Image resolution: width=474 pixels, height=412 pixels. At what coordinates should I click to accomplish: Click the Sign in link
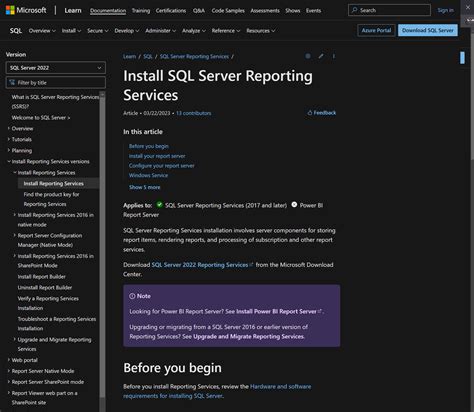pos(446,10)
